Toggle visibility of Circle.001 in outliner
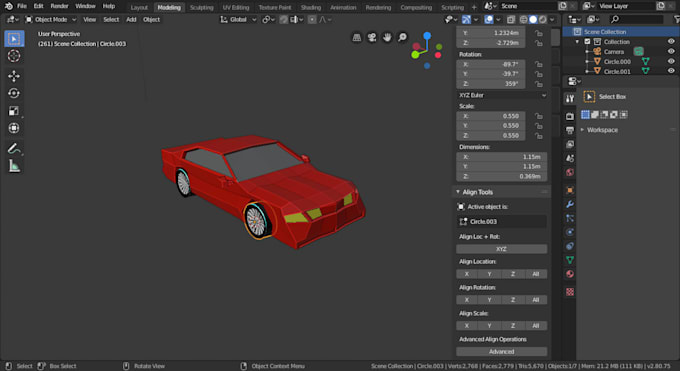Image resolution: width=680 pixels, height=371 pixels. coord(671,71)
